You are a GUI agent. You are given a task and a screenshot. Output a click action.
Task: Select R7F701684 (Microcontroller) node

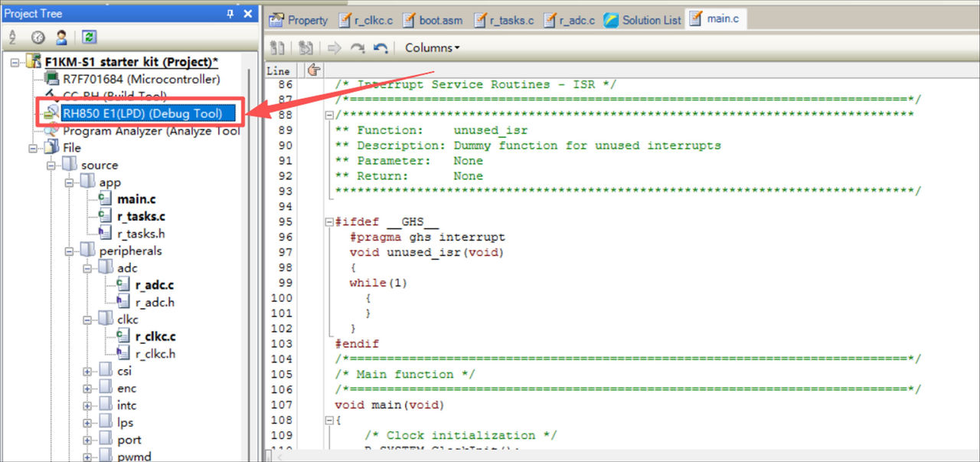tap(142, 79)
